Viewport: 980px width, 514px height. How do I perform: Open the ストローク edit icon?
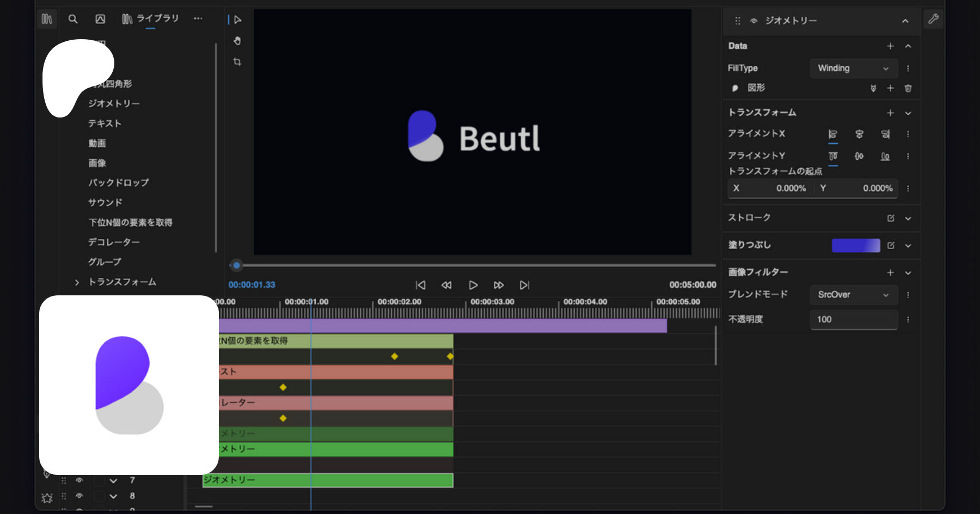[x=891, y=218]
